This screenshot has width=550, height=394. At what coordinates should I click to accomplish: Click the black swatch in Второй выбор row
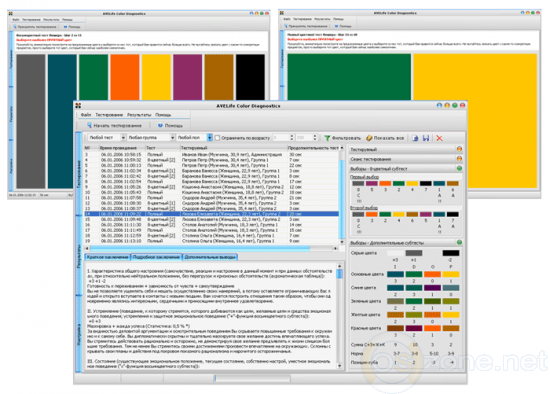[x=452, y=214]
